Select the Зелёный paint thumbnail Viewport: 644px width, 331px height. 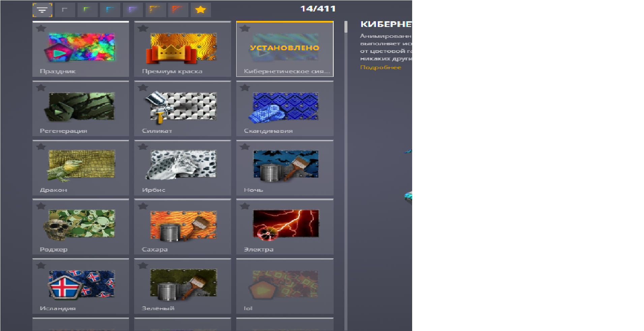pos(184,285)
